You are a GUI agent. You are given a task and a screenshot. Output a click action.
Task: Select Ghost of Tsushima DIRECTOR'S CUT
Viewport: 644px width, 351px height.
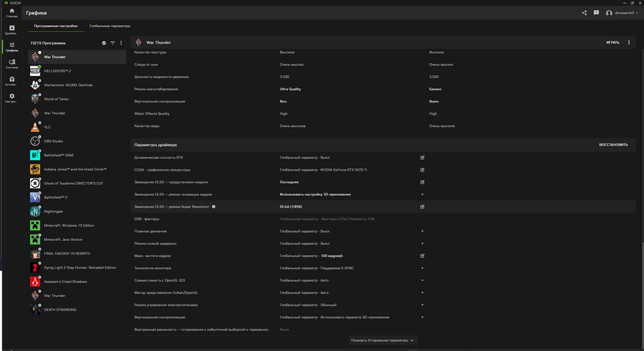[x=77, y=183]
